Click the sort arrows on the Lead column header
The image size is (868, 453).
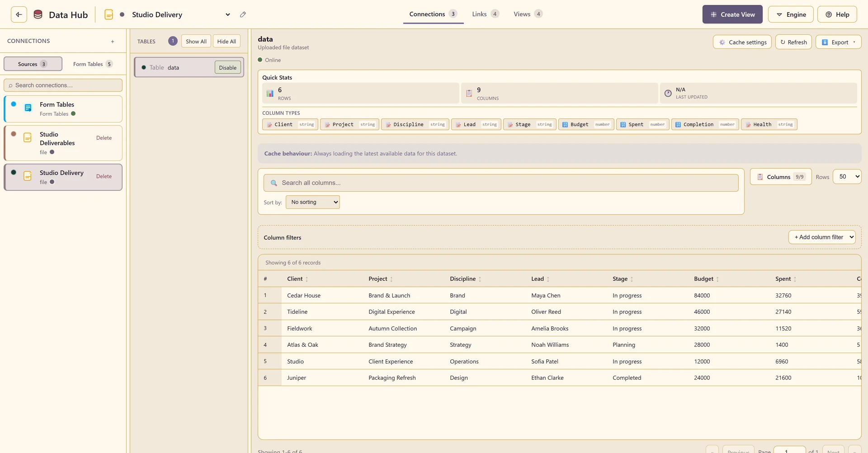tap(548, 279)
